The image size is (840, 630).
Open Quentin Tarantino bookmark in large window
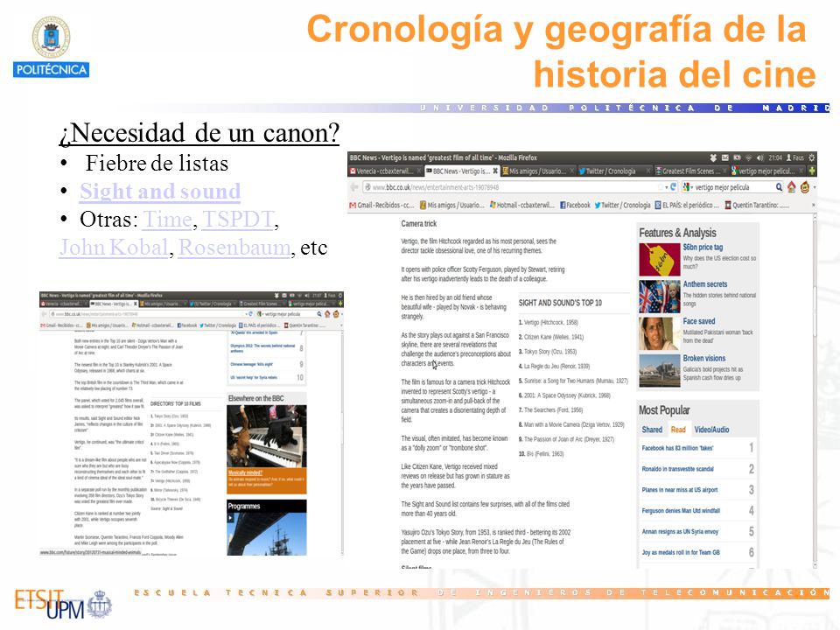point(757,205)
